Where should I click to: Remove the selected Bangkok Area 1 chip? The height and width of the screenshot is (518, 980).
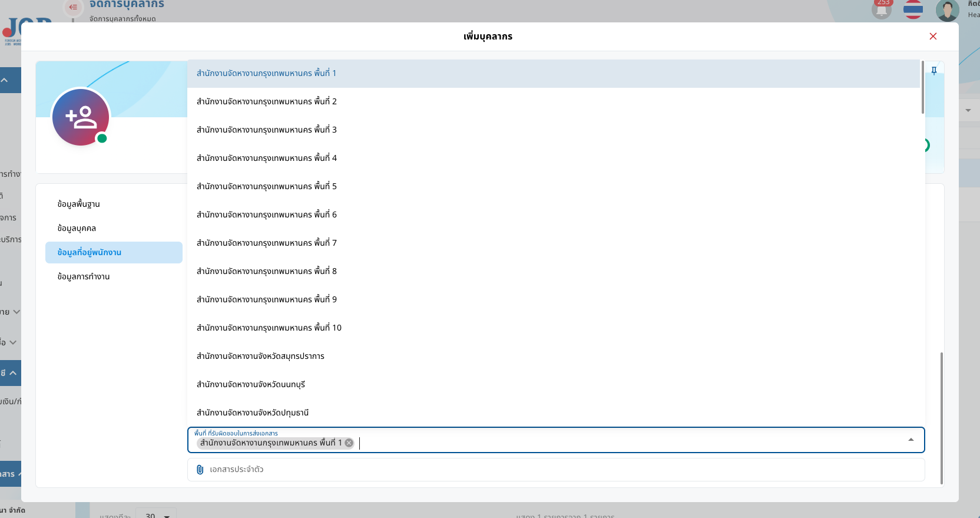point(349,443)
